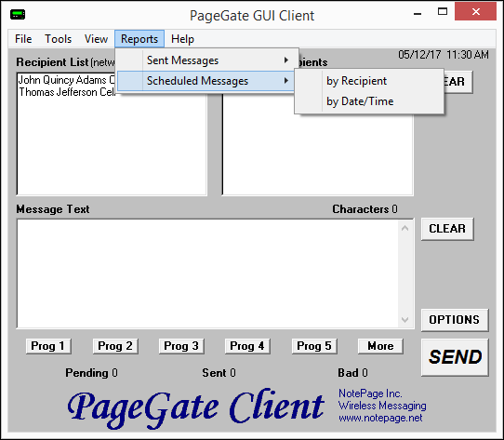Open the www.notepage.net link
The width and height of the screenshot is (504, 440).
pos(380,418)
